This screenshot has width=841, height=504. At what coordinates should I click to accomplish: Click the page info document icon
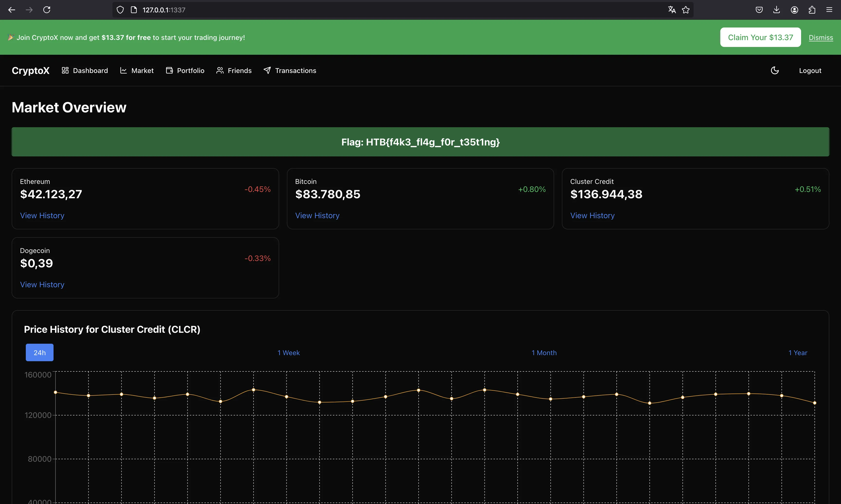pyautogui.click(x=134, y=10)
